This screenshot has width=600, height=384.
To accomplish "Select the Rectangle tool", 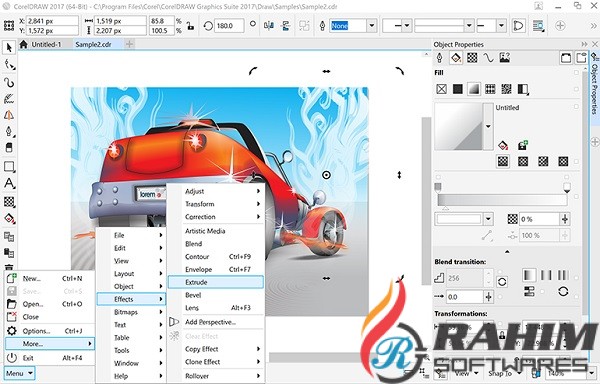I will [9, 167].
